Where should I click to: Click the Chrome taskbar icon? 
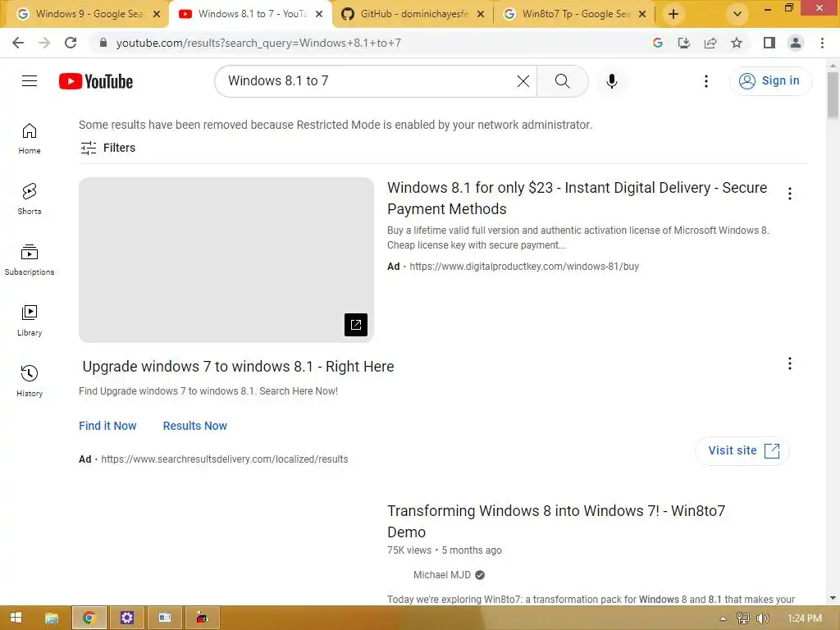click(89, 619)
